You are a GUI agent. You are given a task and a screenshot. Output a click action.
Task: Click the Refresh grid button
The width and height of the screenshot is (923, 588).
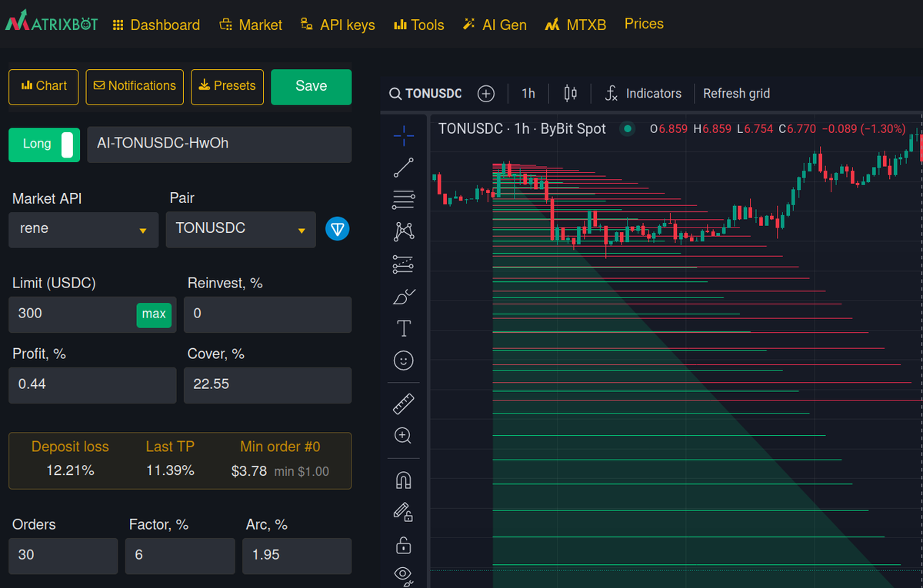[x=736, y=94]
